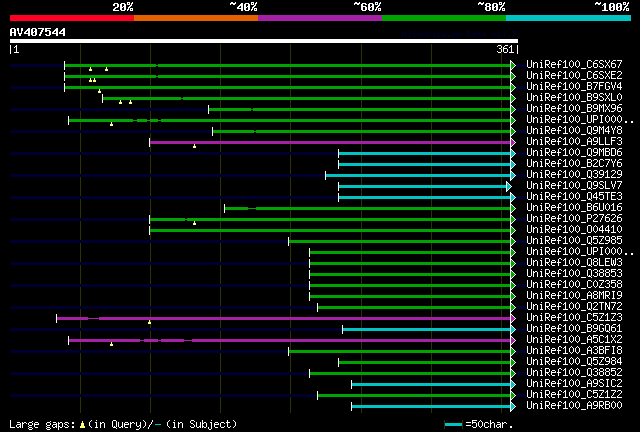Viewport: 640px width, 432px height.
Task: Click the green alignment bar of UniRef100_C6SXE2
Action: click(287, 76)
